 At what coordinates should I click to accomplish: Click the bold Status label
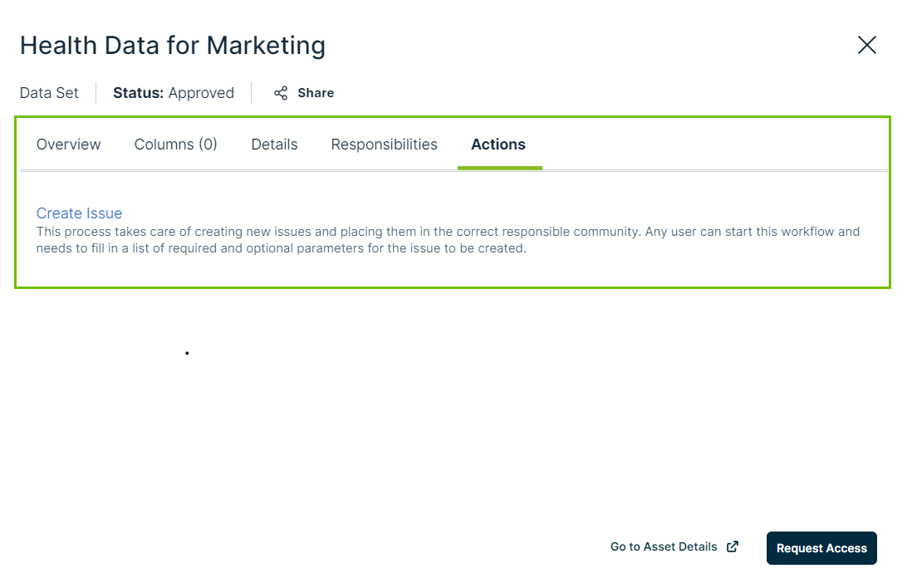(138, 93)
